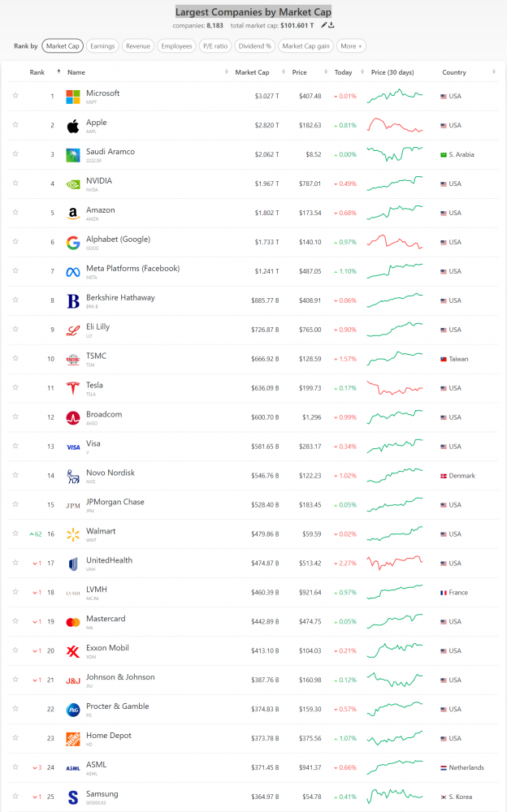This screenshot has width=507, height=812.
Task: Click the download icon beside total market cap
Action: click(331, 25)
